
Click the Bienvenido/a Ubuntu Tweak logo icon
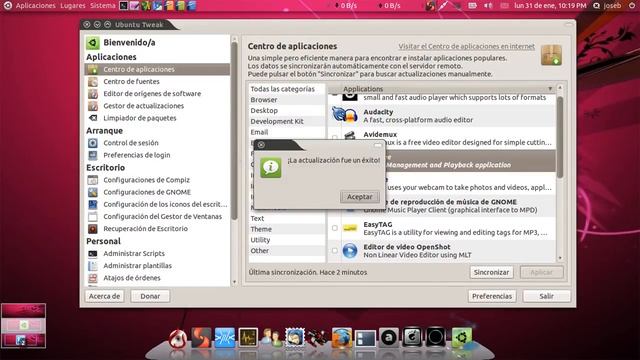[93, 42]
